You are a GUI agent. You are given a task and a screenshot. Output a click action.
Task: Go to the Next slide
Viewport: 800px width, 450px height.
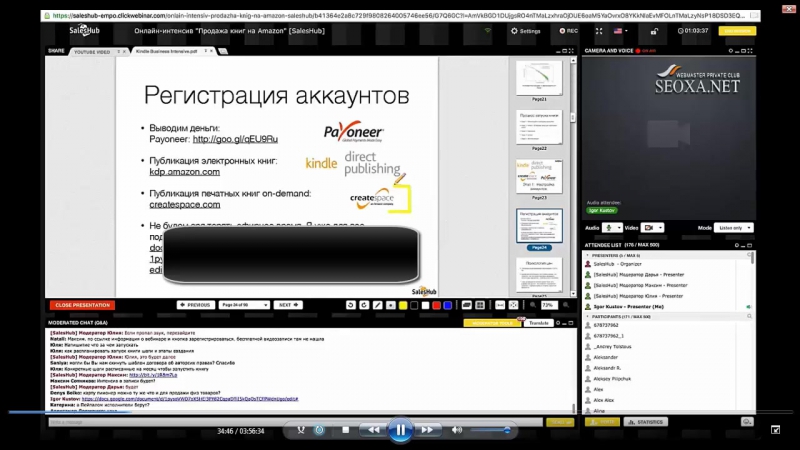coord(288,305)
